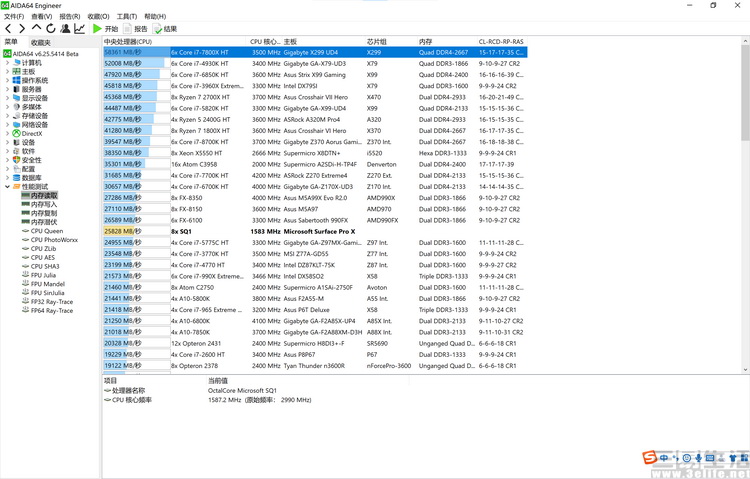750x479 pixels.
Task: Expand the DirectX tree node chevron
Action: (x=7, y=134)
